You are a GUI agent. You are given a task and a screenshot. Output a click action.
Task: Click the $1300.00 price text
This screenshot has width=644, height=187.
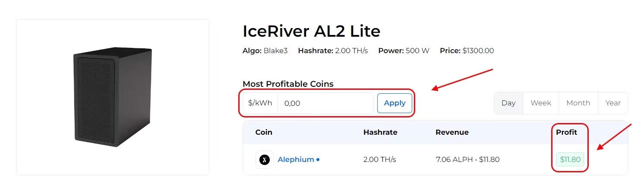pyautogui.click(x=478, y=51)
